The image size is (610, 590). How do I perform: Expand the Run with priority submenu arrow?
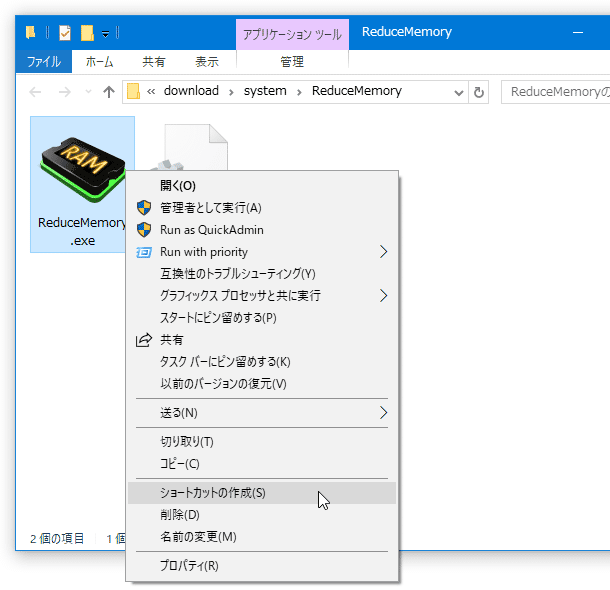pos(384,252)
